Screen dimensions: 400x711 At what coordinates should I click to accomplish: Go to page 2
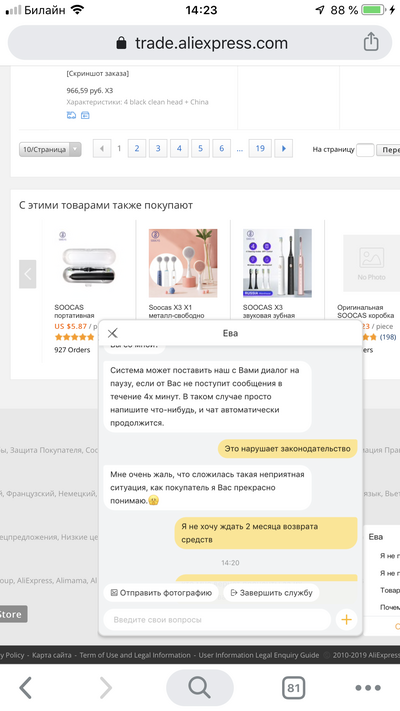click(x=137, y=148)
